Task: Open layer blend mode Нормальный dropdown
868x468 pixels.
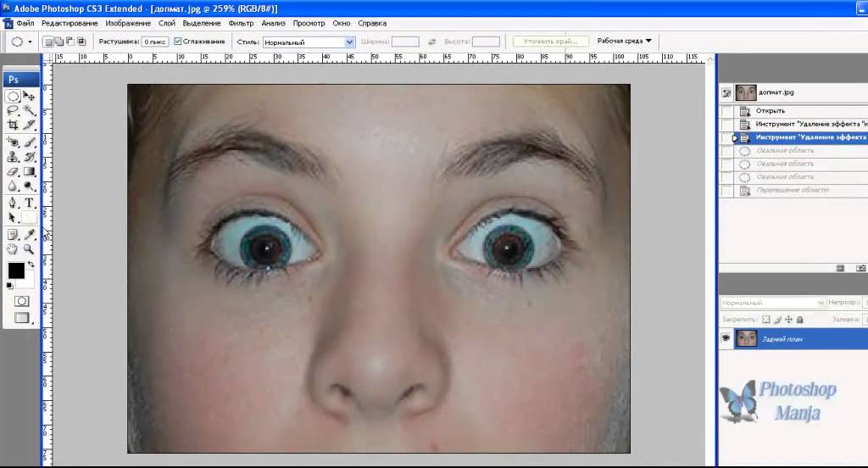Action: [x=773, y=303]
